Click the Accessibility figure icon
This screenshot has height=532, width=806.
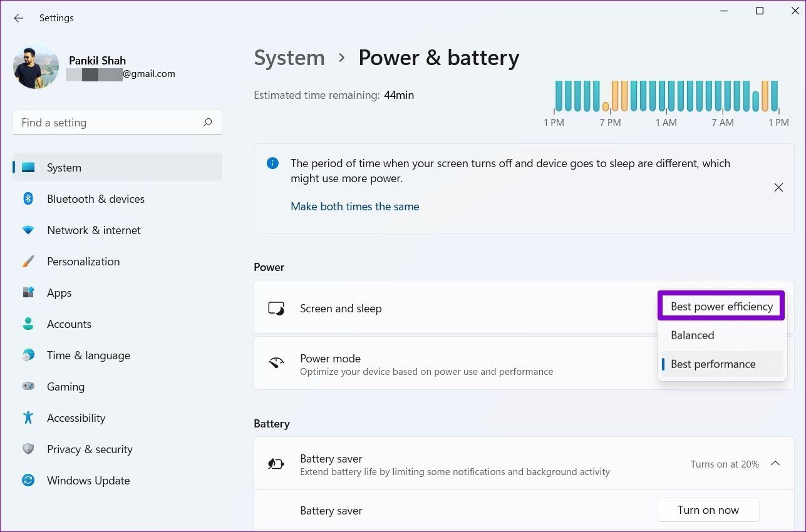pos(28,418)
